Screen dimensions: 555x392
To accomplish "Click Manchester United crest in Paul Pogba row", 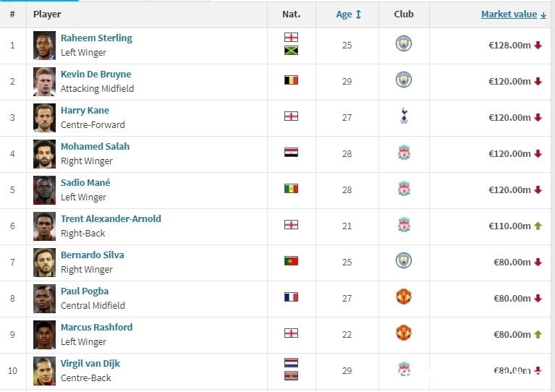I will (404, 297).
